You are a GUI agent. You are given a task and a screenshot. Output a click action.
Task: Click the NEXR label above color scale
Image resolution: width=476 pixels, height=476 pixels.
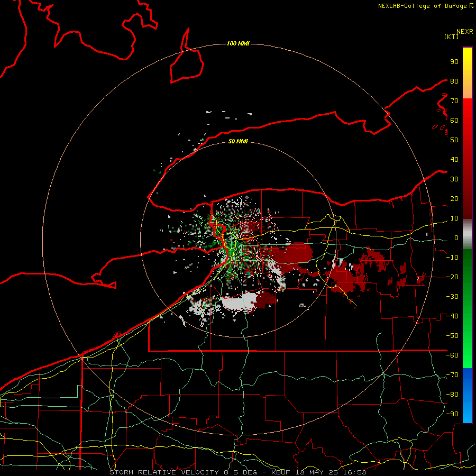(x=465, y=31)
